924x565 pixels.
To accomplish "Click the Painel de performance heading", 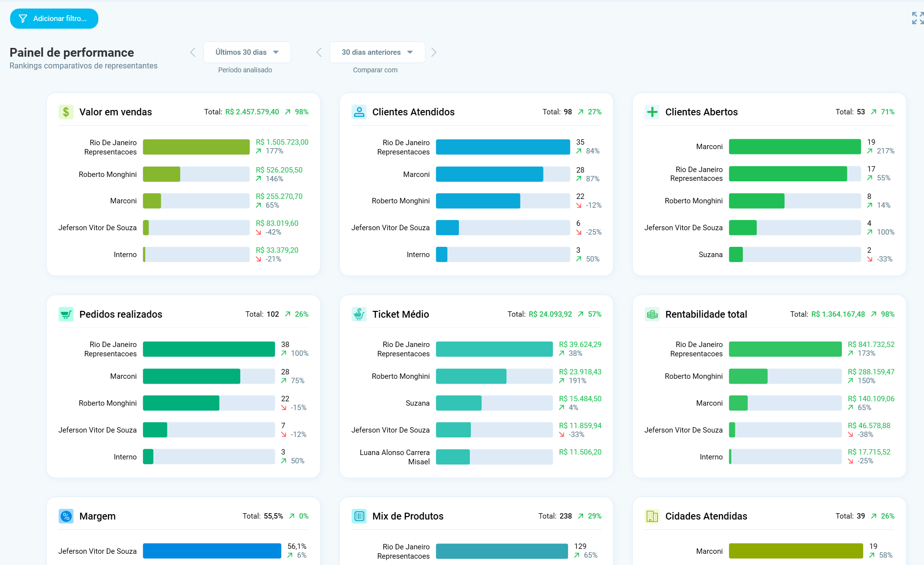I will 72,52.
